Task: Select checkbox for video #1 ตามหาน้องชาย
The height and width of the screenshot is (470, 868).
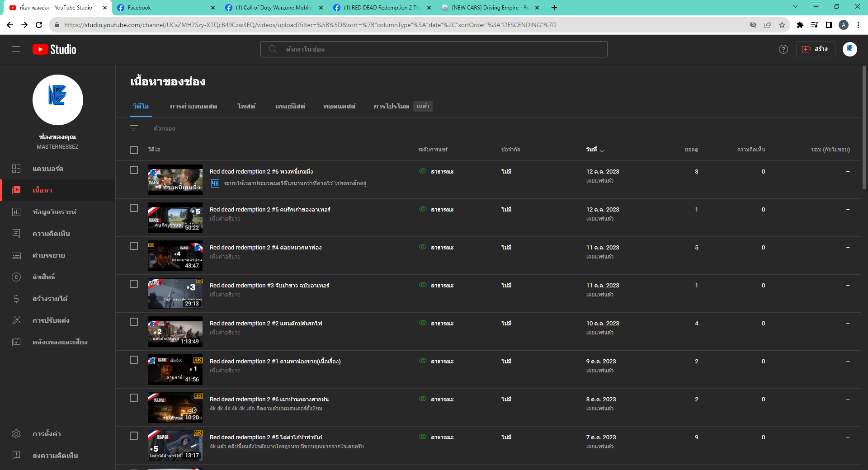Action: tap(134, 360)
